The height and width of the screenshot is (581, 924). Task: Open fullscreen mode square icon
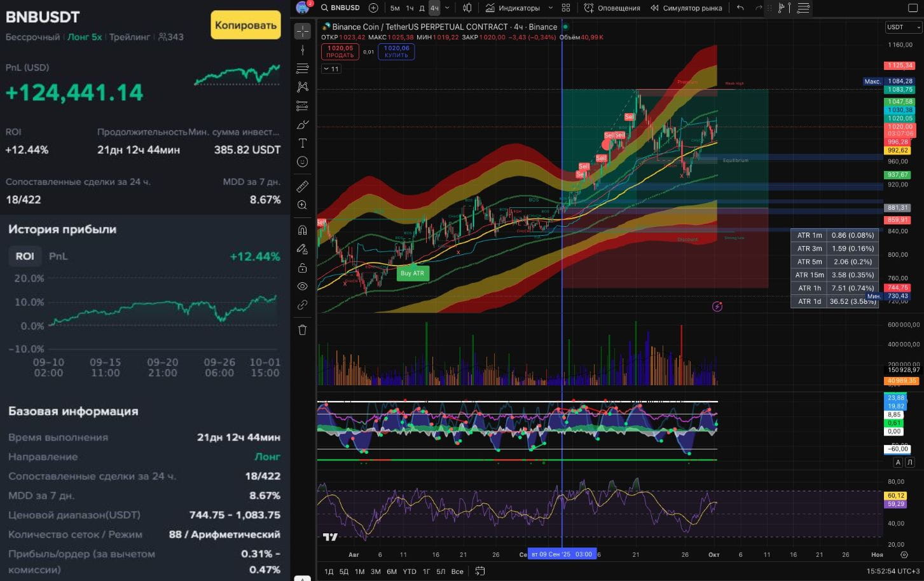pos(913,8)
